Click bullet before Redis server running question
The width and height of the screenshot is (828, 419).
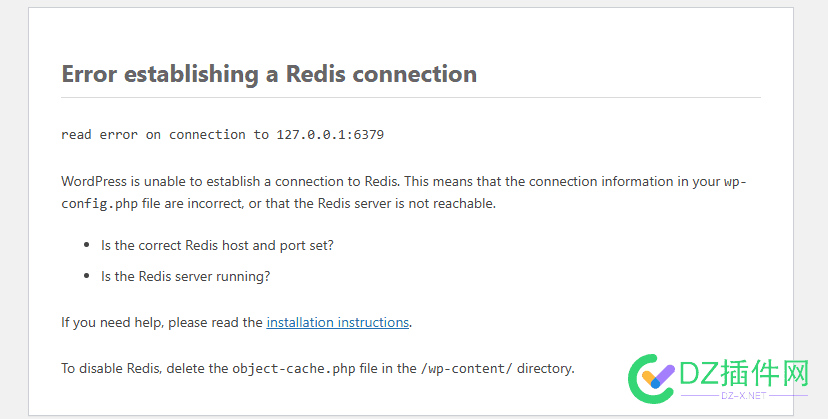(87, 276)
